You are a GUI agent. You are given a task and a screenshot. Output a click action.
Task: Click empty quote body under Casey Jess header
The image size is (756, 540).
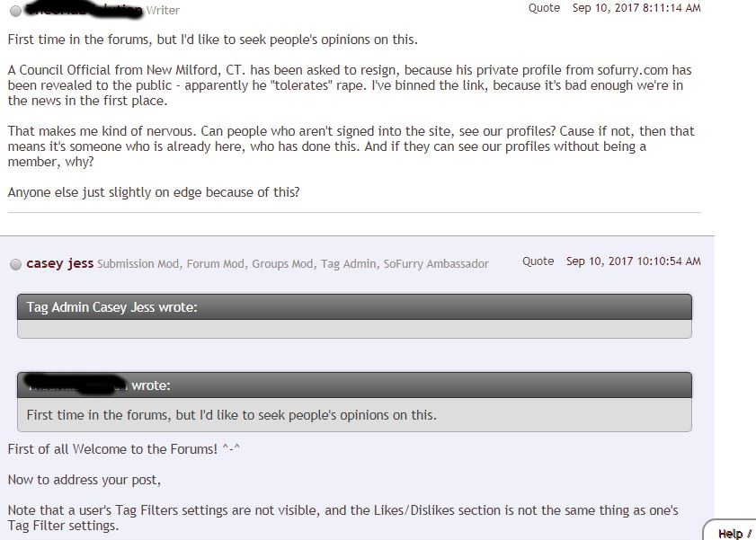click(x=354, y=329)
